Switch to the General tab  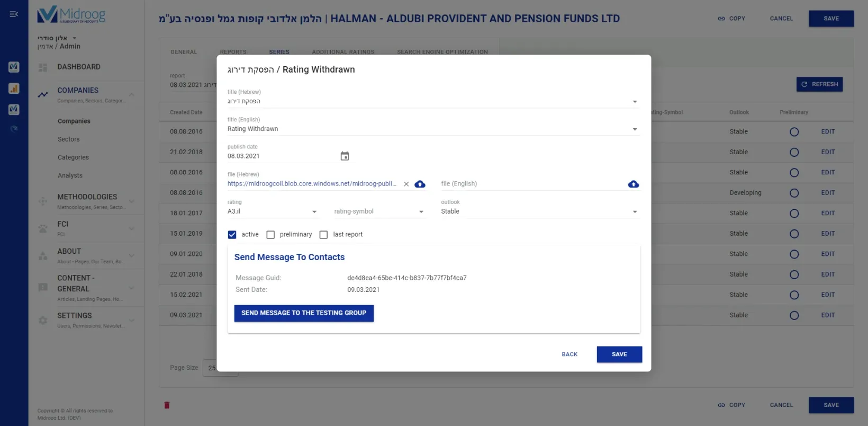(184, 52)
